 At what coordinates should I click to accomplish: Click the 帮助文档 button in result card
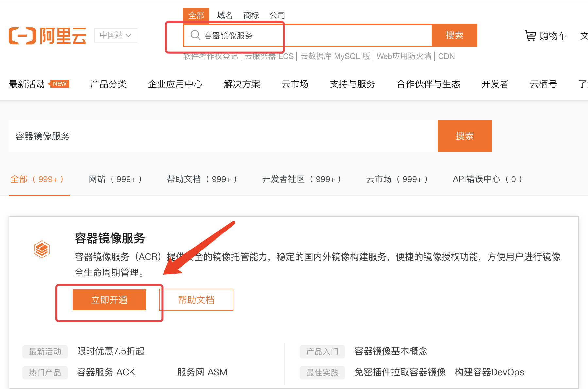tap(196, 300)
